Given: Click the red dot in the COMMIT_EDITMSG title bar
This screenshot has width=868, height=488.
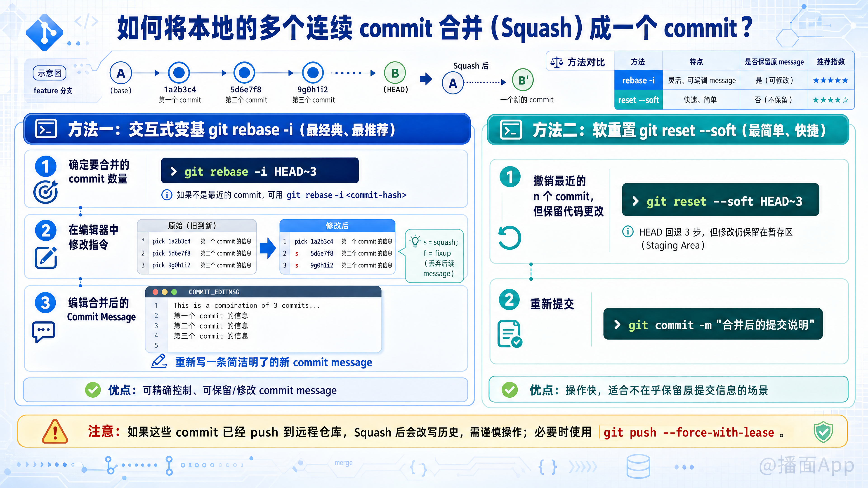Looking at the screenshot, I should [155, 292].
